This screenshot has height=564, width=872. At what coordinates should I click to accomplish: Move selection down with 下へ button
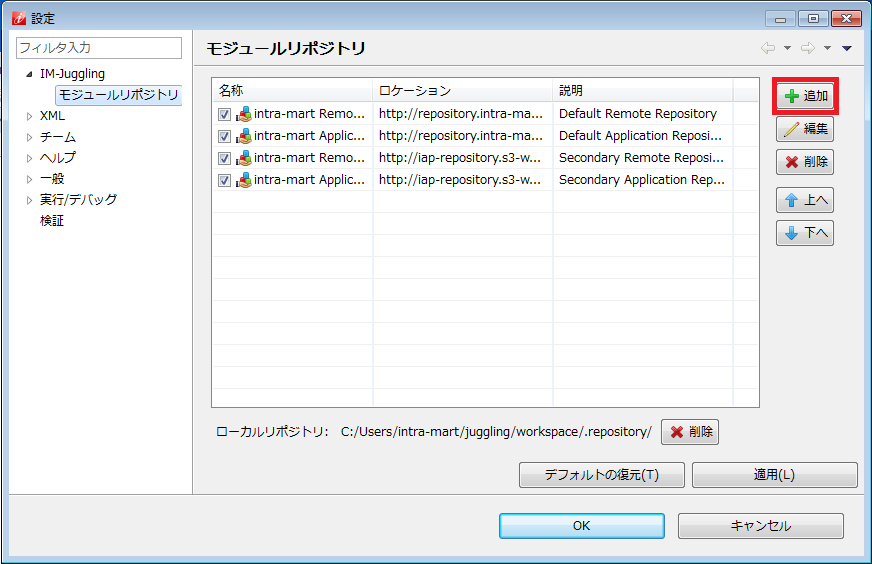pos(805,232)
